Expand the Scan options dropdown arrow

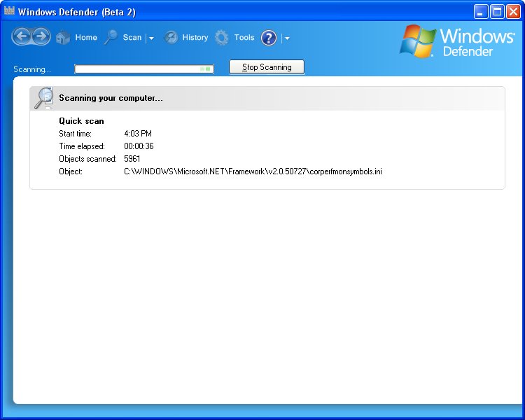click(x=151, y=38)
